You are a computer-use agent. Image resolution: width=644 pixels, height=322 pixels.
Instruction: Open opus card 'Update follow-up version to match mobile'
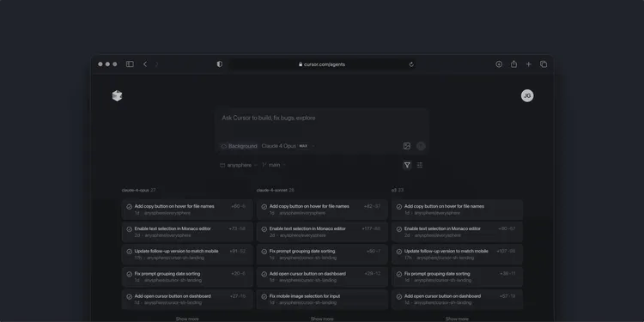187,254
